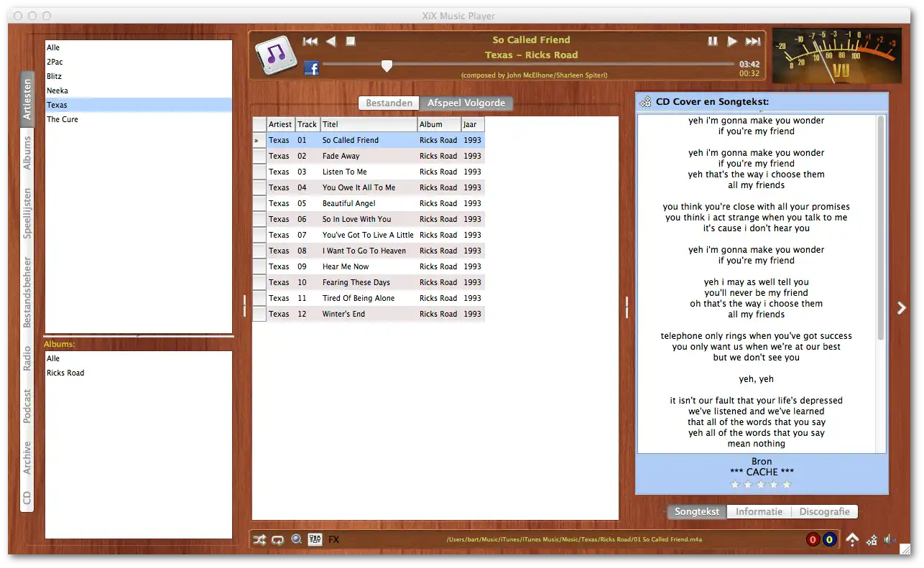This screenshot has height=568, width=924.
Task: Click the red counter badge
Action: coord(813,540)
